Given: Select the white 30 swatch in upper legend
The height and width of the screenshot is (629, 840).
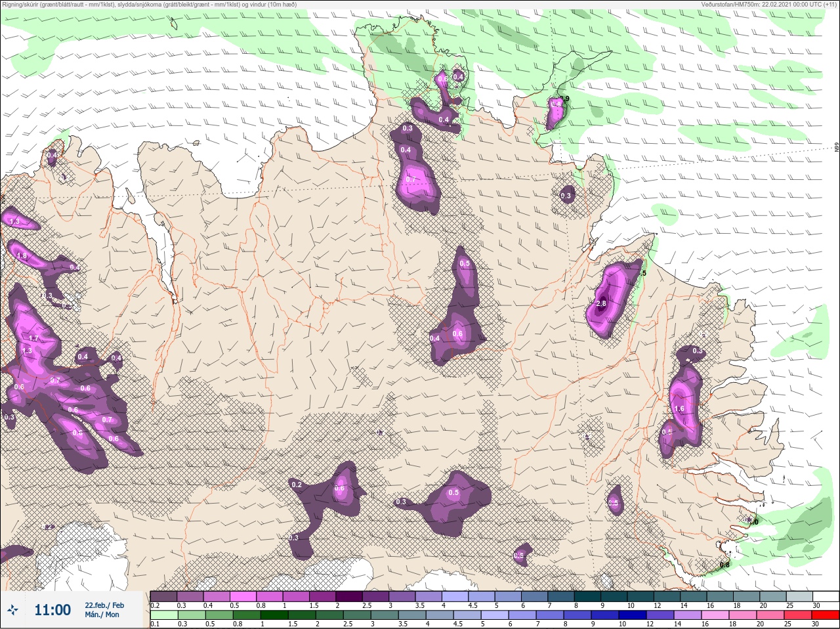Looking at the screenshot, I should pos(826,596).
